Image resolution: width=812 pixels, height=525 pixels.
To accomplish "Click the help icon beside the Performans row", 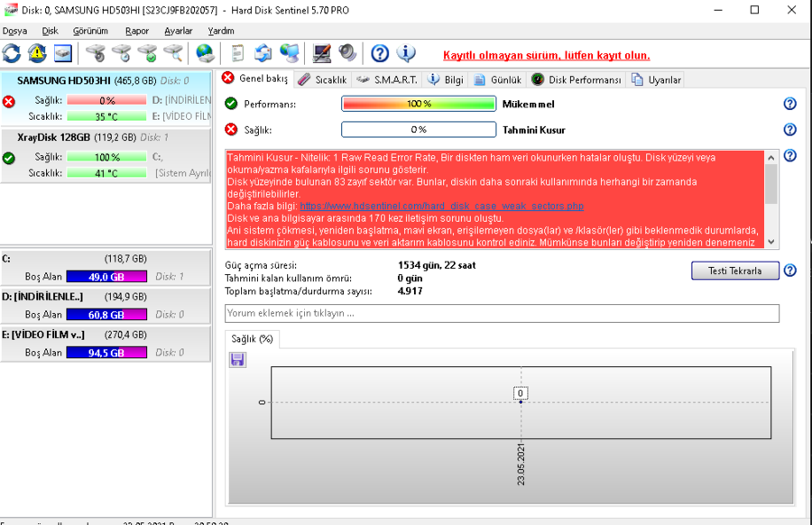I will [790, 105].
